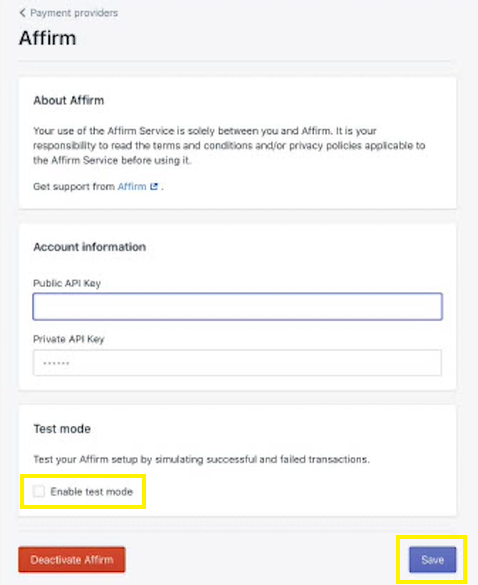Screen dimensions: 478x585
Task: Click the divider line under the Affirm title
Action: (x=234, y=61)
